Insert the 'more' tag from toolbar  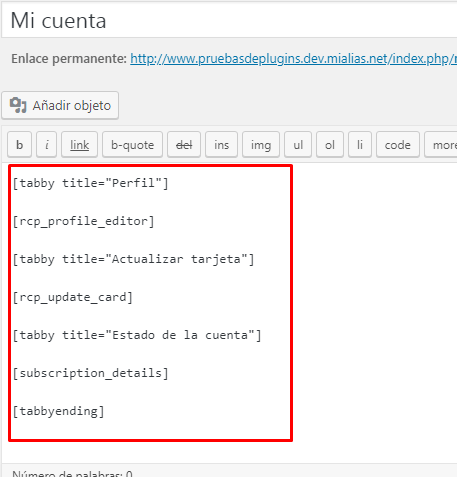click(x=441, y=145)
